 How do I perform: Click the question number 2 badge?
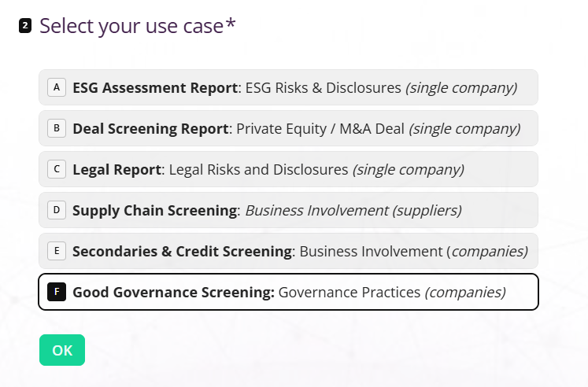point(25,26)
